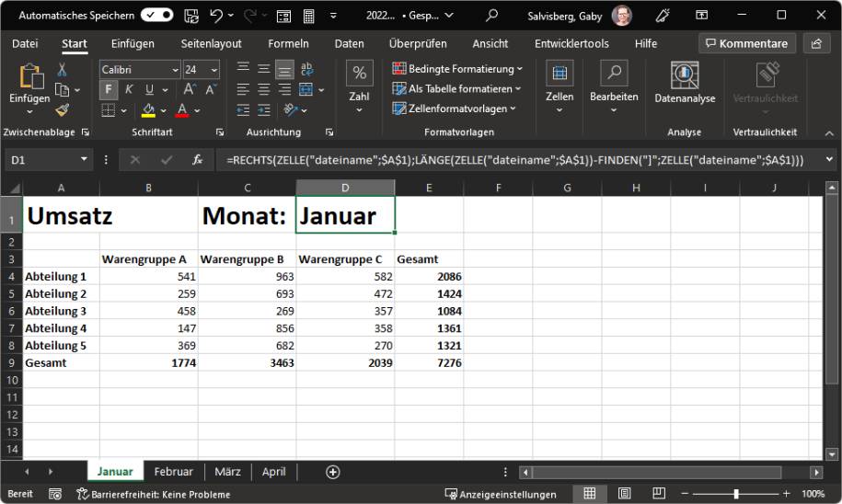Screen dimensions: 842x504
Task: Click the fill color yellow swatch
Action: pyautogui.click(x=148, y=110)
